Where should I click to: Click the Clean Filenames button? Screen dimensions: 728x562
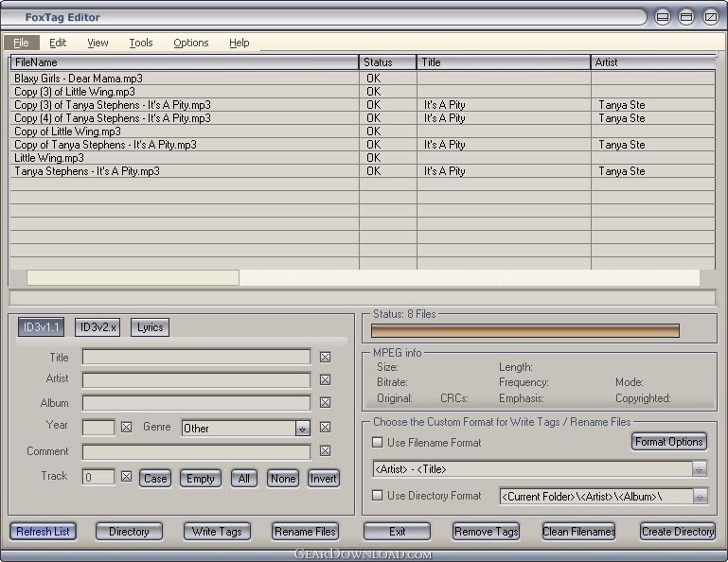(x=579, y=532)
